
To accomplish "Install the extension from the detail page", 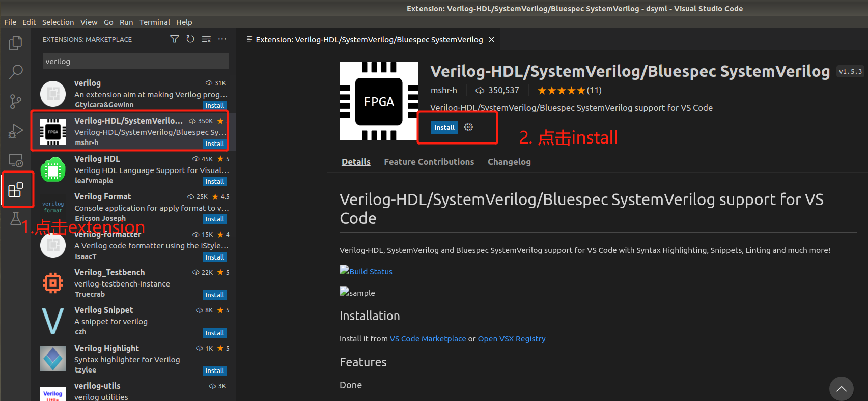I will 444,127.
